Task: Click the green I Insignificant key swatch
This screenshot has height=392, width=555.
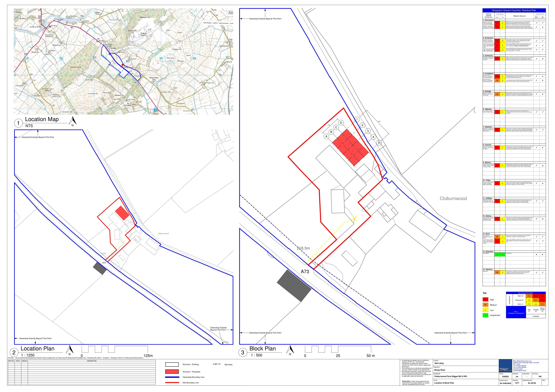Action: (485, 315)
